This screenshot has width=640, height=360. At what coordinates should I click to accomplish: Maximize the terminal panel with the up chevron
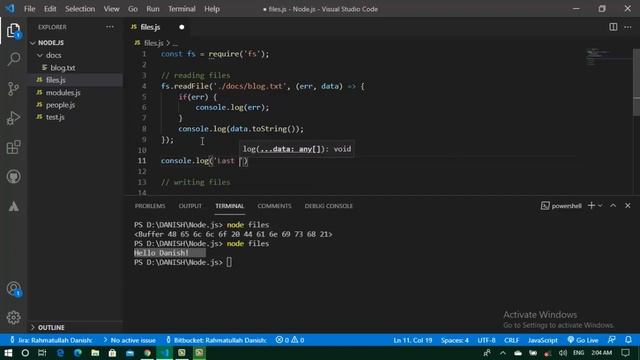(x=613, y=206)
